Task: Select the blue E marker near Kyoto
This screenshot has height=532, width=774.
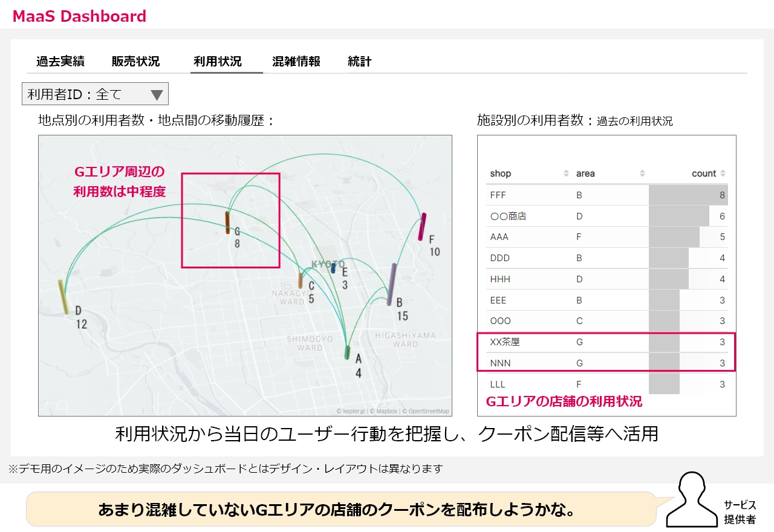Action: pos(333,268)
